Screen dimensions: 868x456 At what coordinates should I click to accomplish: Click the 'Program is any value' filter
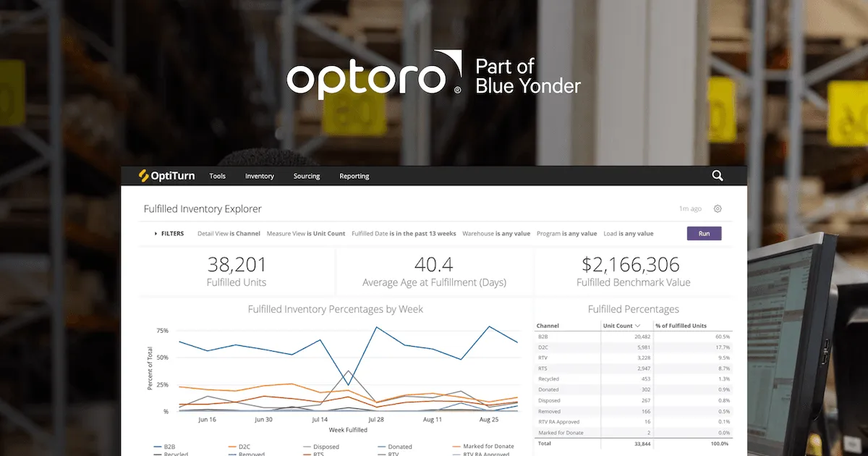tap(566, 234)
